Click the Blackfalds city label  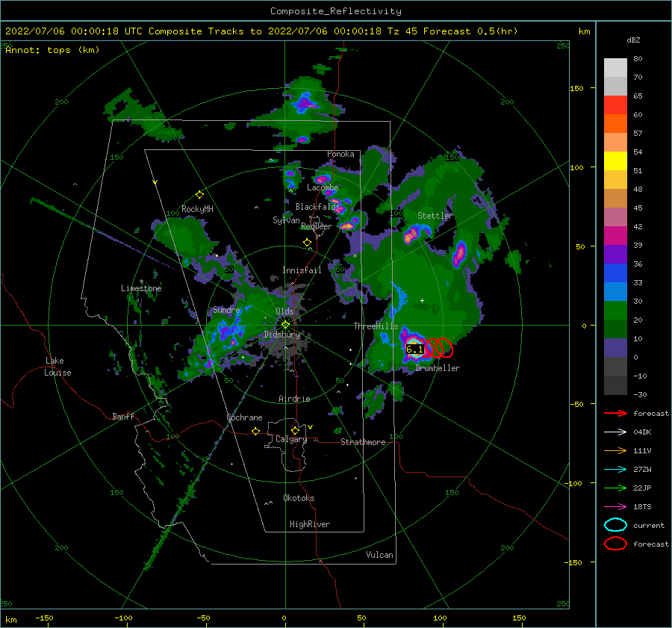click(317, 207)
